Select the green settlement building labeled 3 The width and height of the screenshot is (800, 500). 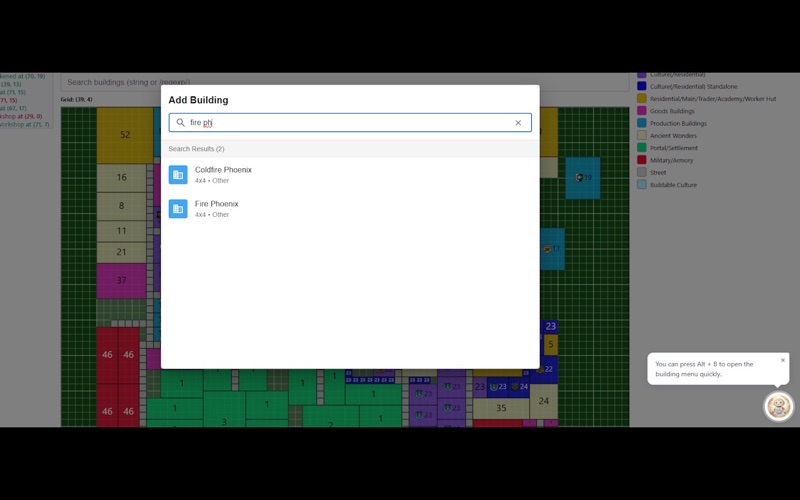[224, 410]
